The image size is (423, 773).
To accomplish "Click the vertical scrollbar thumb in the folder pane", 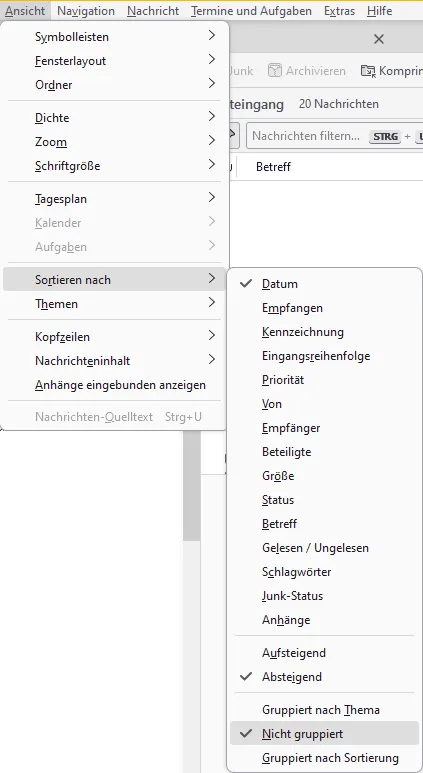I will 191,486.
